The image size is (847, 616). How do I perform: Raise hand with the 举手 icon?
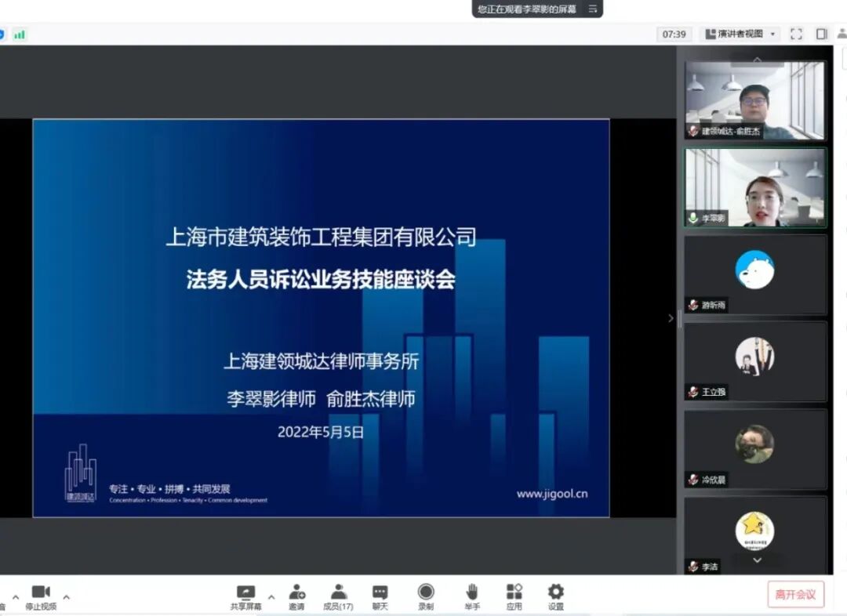tap(472, 597)
